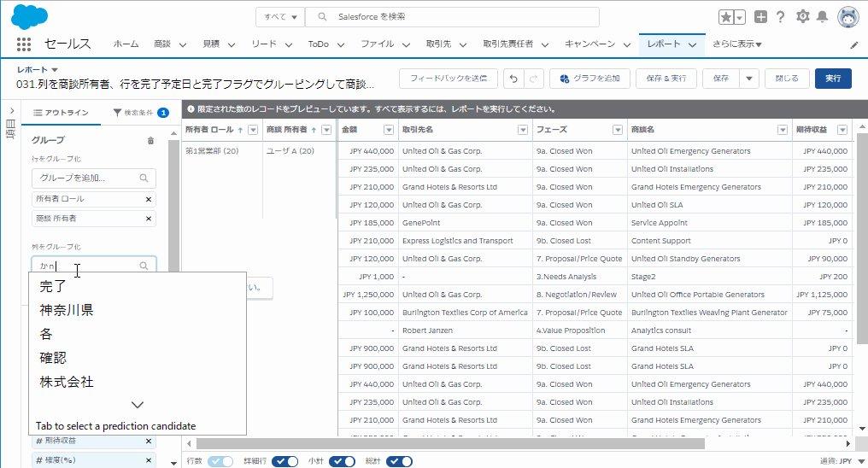Click the horizontal table scrollbar
The width and height of the screenshot is (868, 468).
[x=450, y=443]
